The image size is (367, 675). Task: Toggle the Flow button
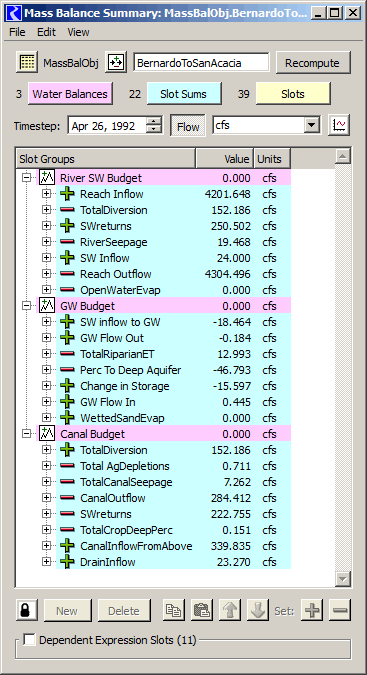point(188,126)
